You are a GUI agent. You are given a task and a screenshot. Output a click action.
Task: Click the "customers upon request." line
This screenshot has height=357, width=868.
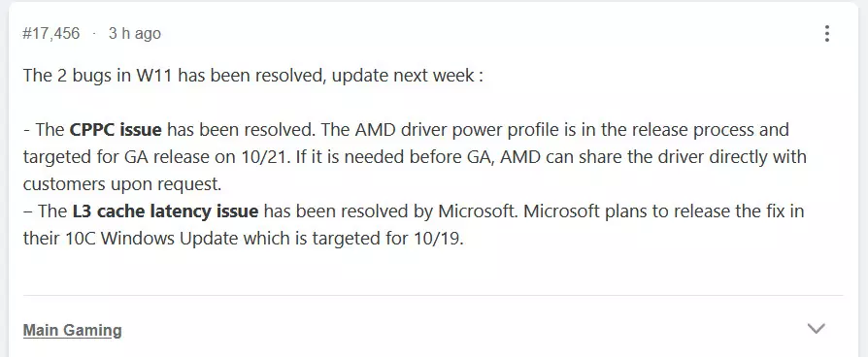point(122,184)
